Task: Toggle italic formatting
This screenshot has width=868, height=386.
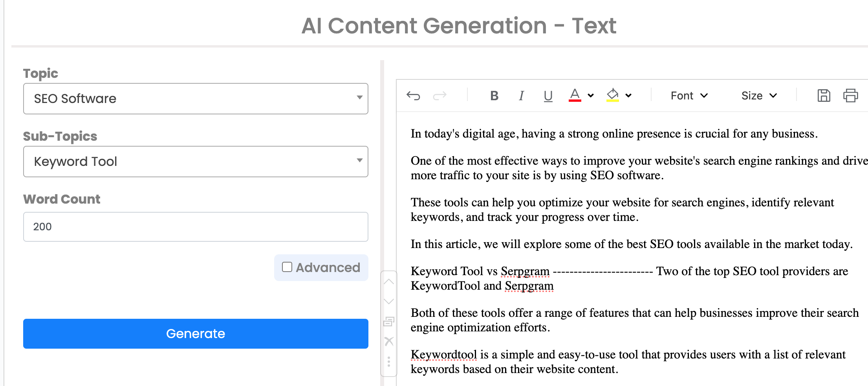Action: point(521,96)
